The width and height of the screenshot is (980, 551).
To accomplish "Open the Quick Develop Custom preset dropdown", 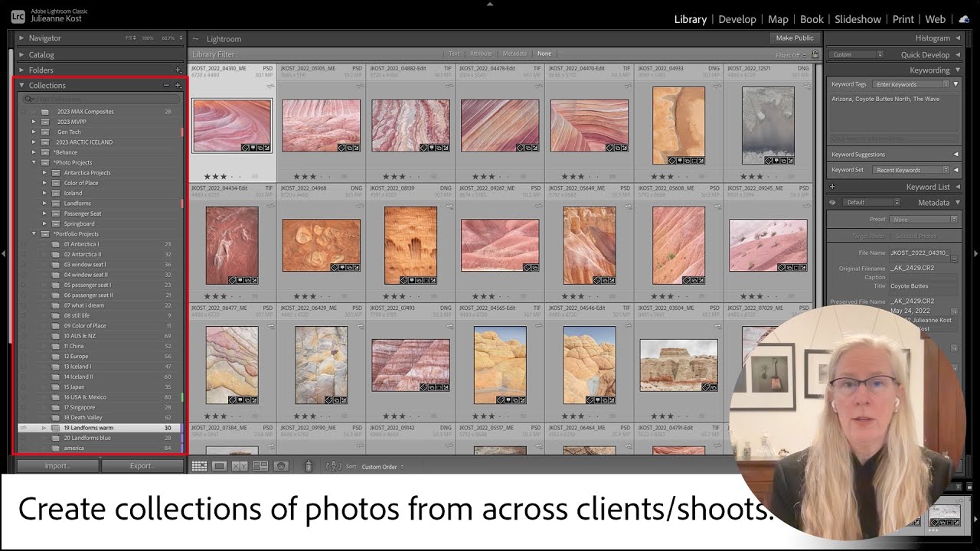I will [x=857, y=54].
